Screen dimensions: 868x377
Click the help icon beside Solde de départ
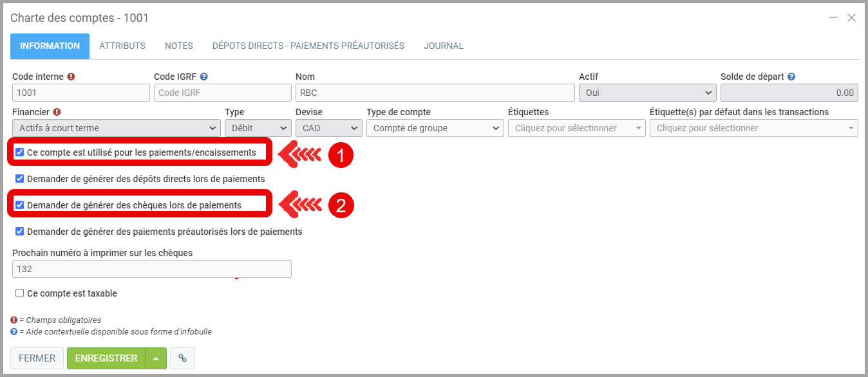pos(791,77)
